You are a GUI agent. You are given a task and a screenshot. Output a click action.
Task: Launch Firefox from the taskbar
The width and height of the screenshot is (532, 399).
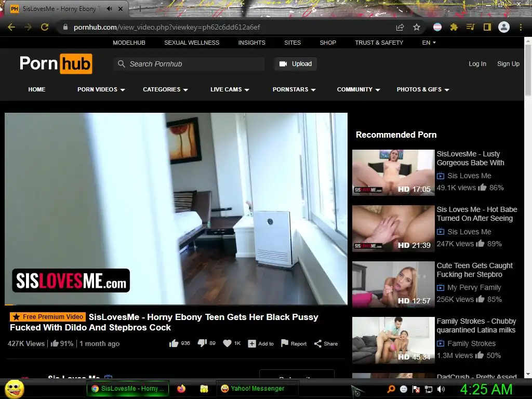[181, 389]
